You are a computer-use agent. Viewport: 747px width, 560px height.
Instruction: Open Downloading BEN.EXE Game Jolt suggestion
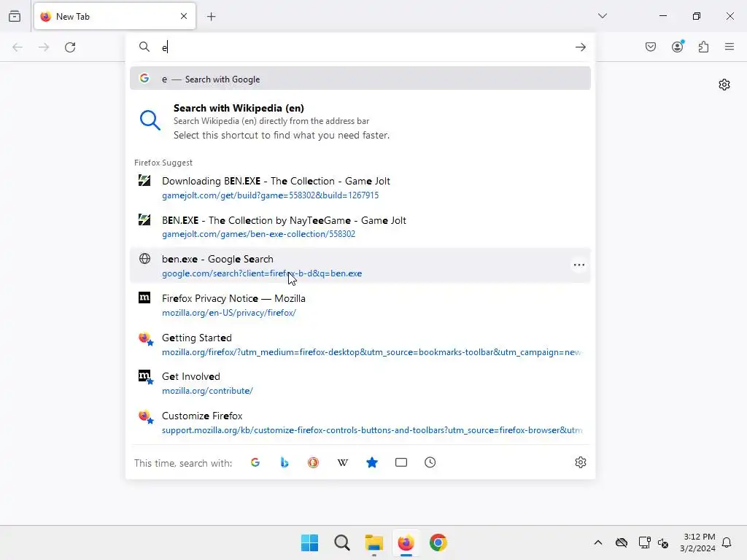360,187
